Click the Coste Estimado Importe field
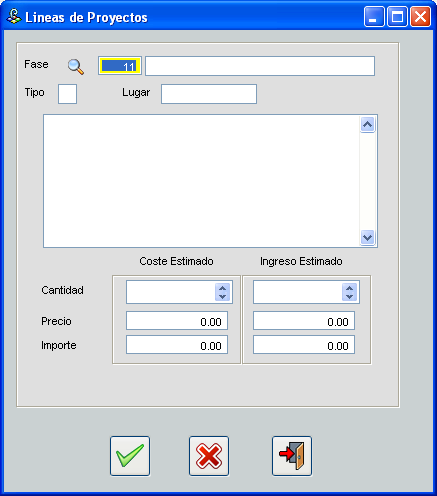Image resolution: width=437 pixels, height=496 pixels. (x=177, y=345)
